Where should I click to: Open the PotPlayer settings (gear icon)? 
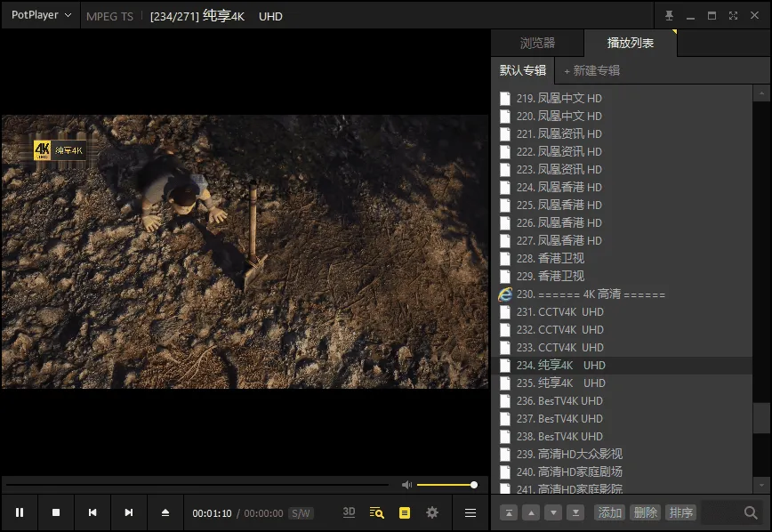pos(431,512)
